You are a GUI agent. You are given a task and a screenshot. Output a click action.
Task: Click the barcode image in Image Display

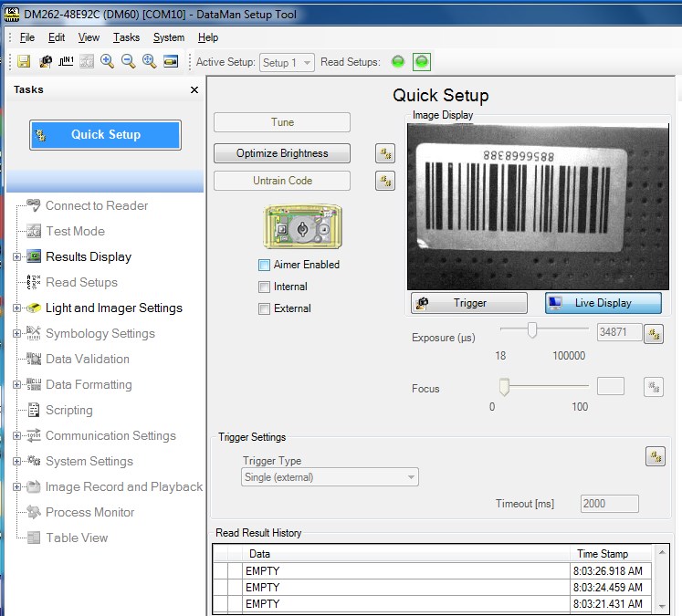pyautogui.click(x=538, y=207)
